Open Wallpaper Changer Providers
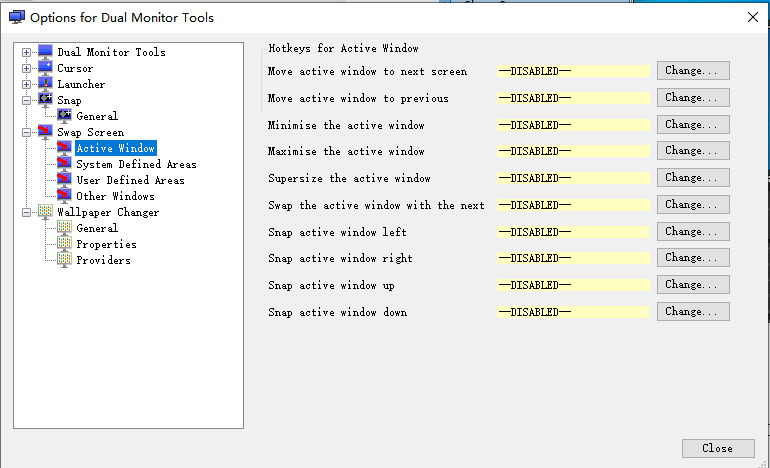The image size is (770, 468). tap(104, 260)
